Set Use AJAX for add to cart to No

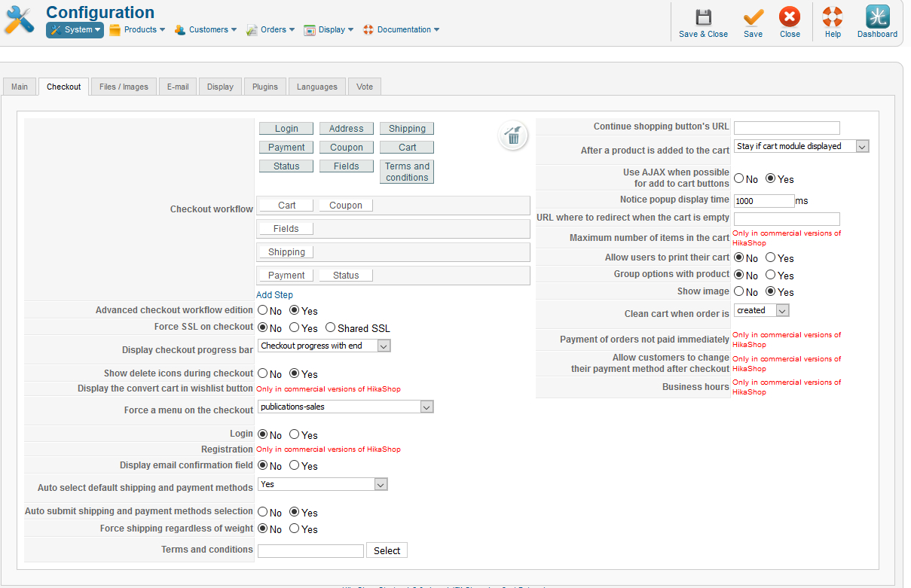739,178
